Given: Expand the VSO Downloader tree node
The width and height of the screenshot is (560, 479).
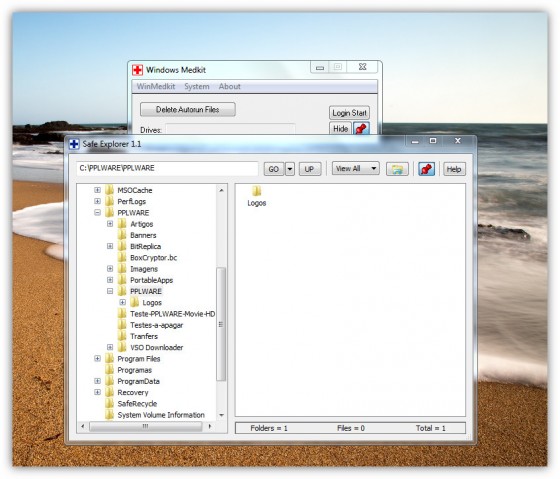Looking at the screenshot, I should 110,347.
